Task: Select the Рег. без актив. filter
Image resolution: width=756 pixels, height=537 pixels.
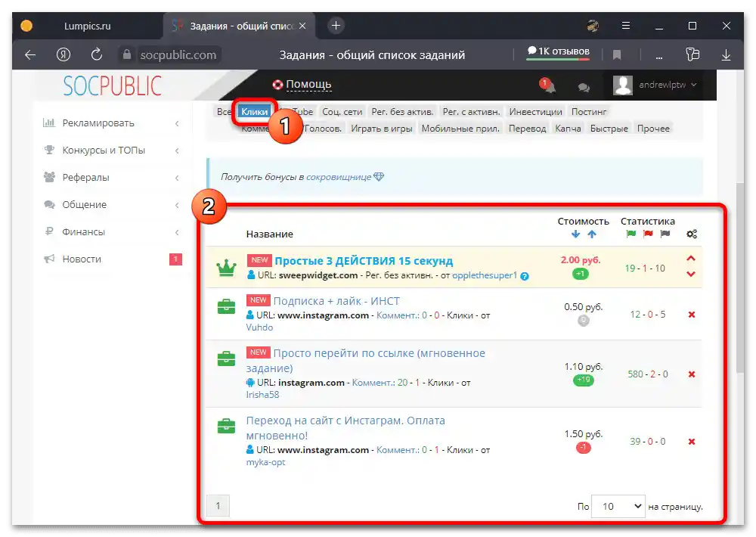Action: (402, 112)
